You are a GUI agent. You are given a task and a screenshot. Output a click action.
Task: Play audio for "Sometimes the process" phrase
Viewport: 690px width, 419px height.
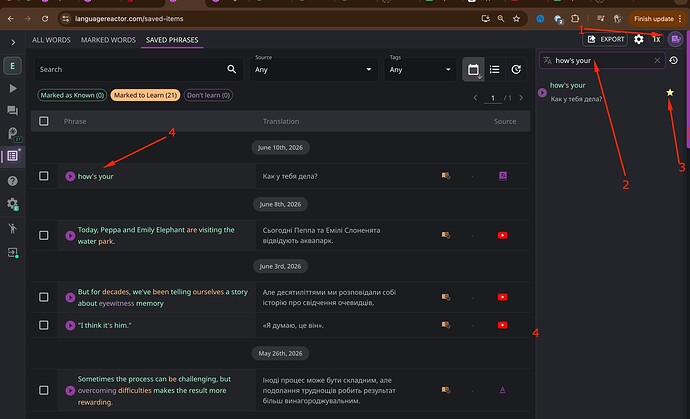click(70, 390)
